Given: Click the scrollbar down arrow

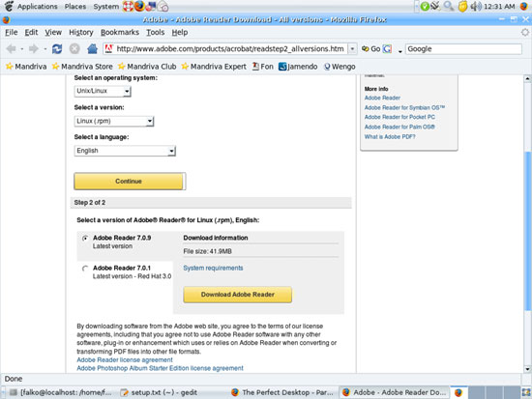Looking at the screenshot, I should click(527, 369).
